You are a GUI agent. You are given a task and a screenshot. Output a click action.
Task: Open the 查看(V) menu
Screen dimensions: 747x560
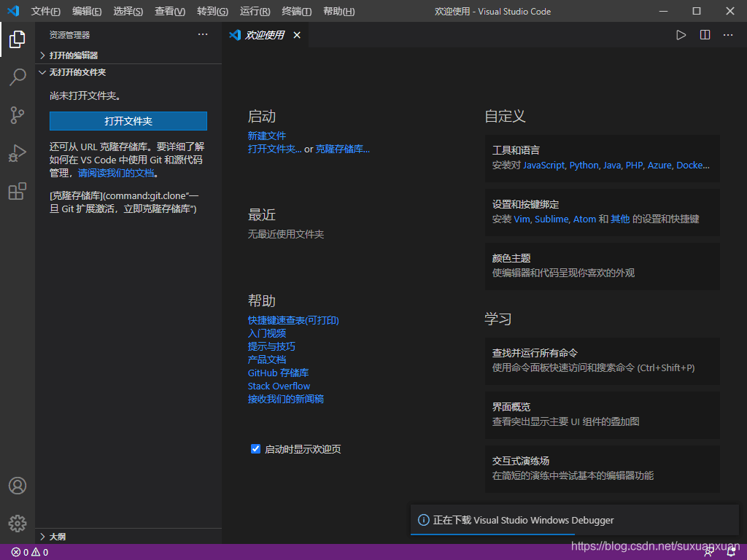(170, 12)
